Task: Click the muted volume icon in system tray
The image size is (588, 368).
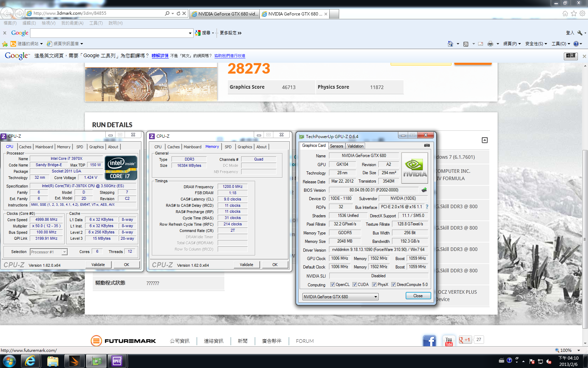Action: click(549, 361)
